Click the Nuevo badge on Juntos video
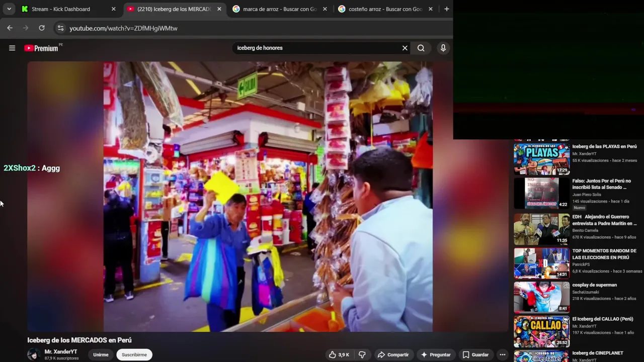 (580, 208)
